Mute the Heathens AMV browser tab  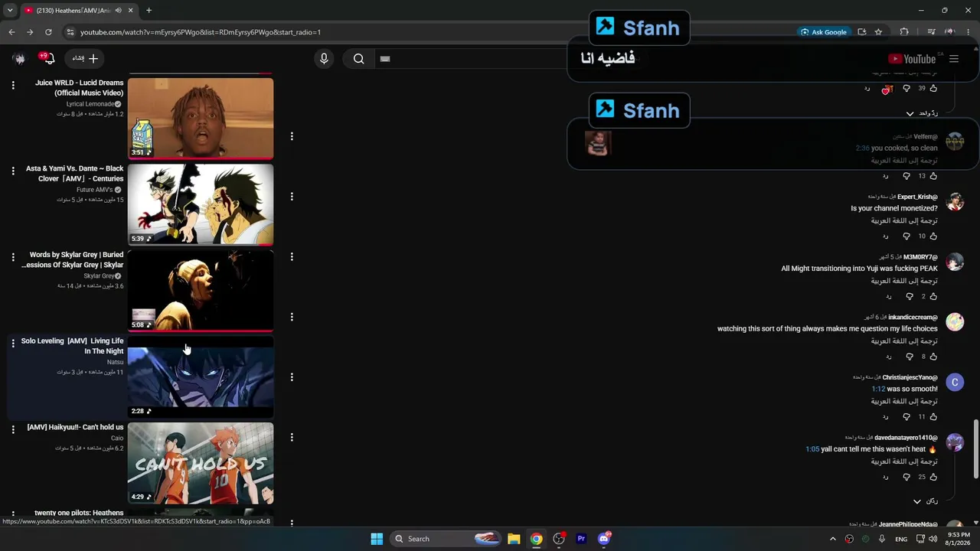(x=118, y=11)
